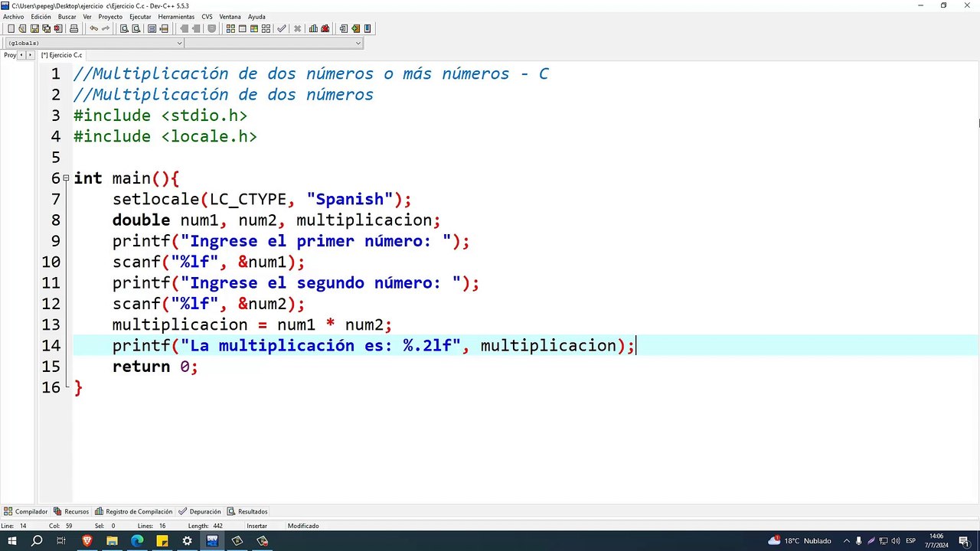980x551 pixels.
Task: Click the Delete Profiling Information icon
Action: tap(325, 28)
